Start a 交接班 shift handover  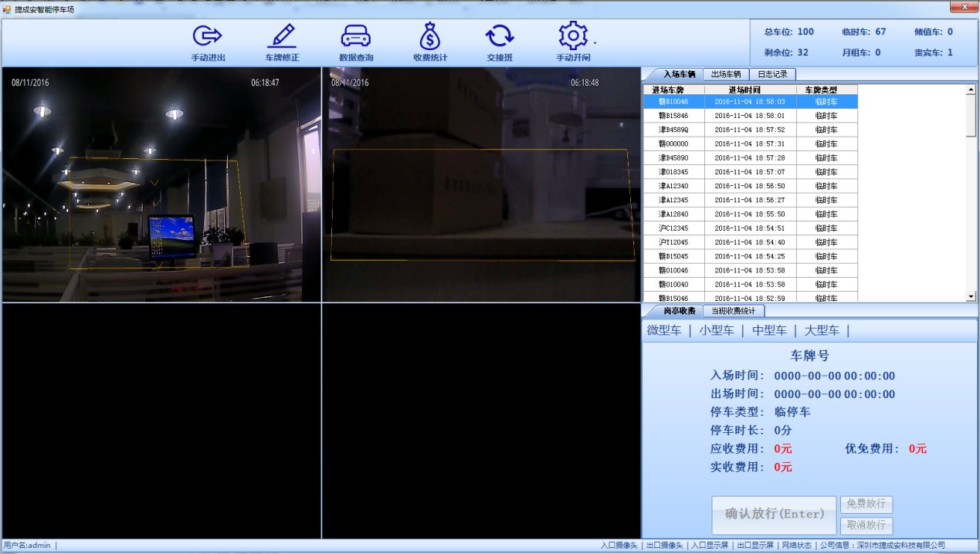tap(498, 42)
